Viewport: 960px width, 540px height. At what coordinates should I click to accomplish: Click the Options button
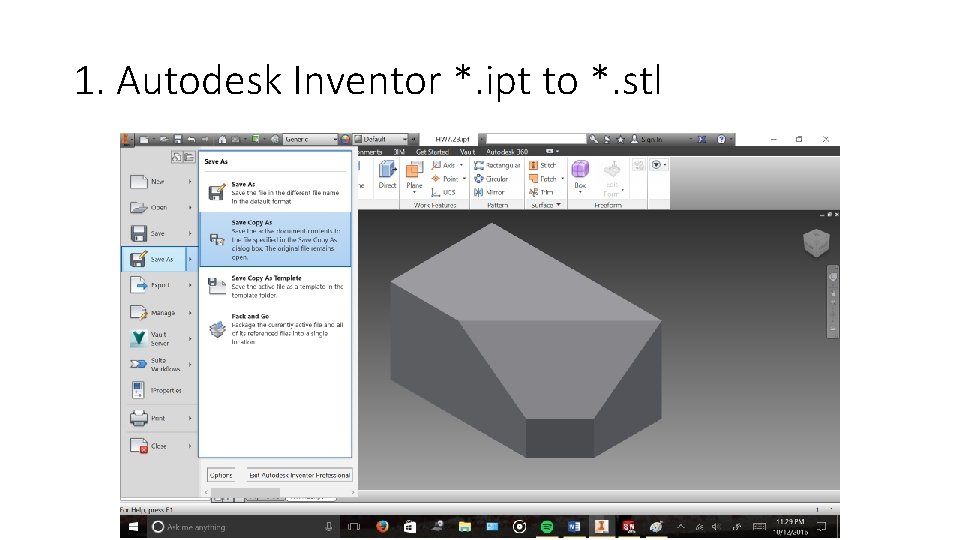[x=220, y=475]
